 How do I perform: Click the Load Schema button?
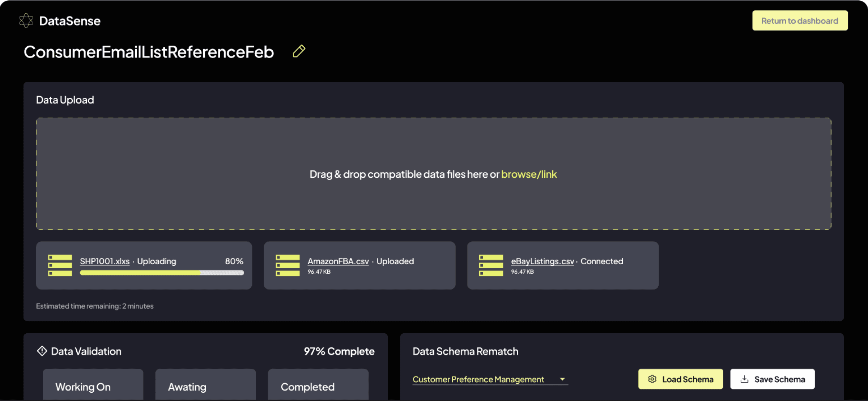pos(681,379)
